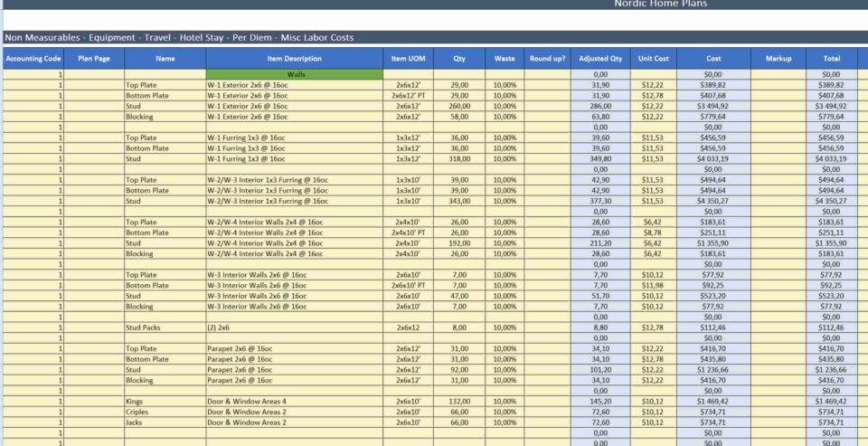Click the 2x4x10' PT unit cell

point(408,232)
